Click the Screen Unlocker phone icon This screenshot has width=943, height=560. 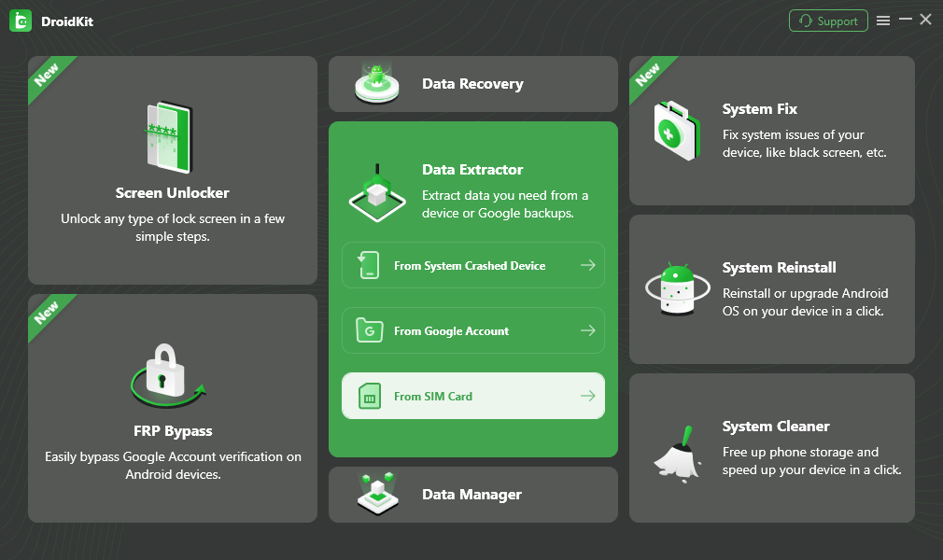(x=168, y=137)
